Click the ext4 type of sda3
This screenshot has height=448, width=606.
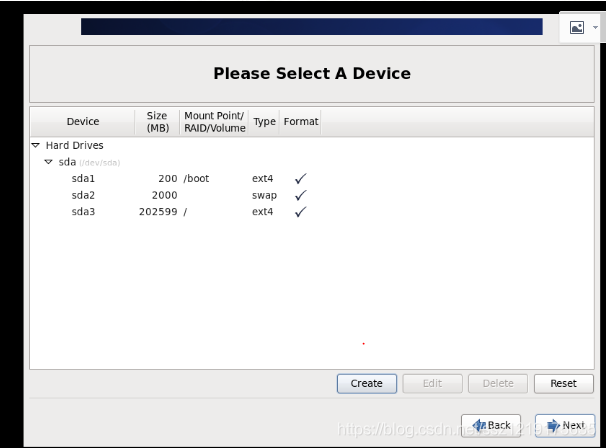point(262,212)
